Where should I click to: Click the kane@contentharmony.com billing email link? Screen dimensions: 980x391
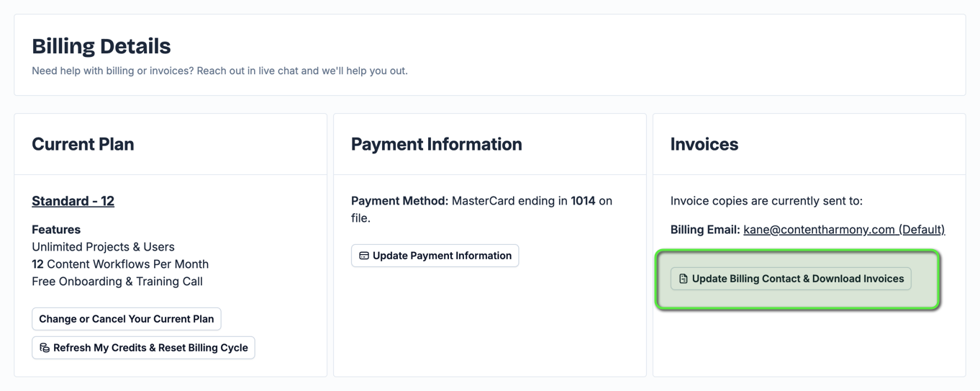click(x=844, y=230)
